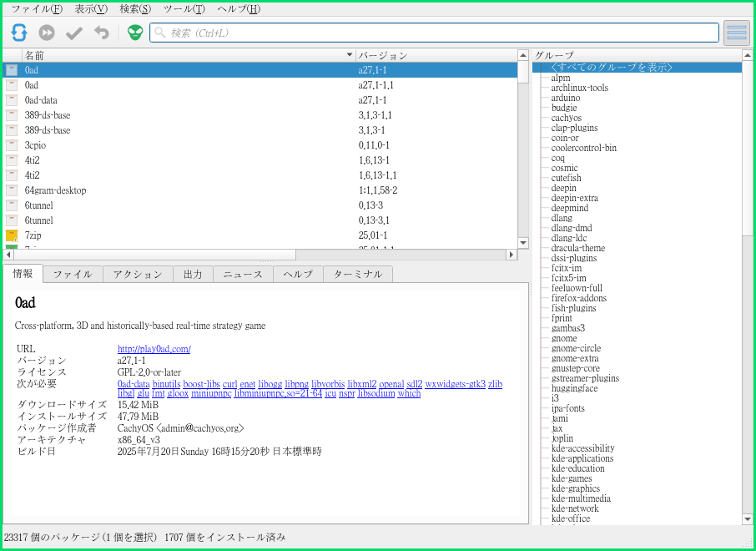The width and height of the screenshot is (756, 551).
Task: Select the huggingface group
Action: (574, 388)
